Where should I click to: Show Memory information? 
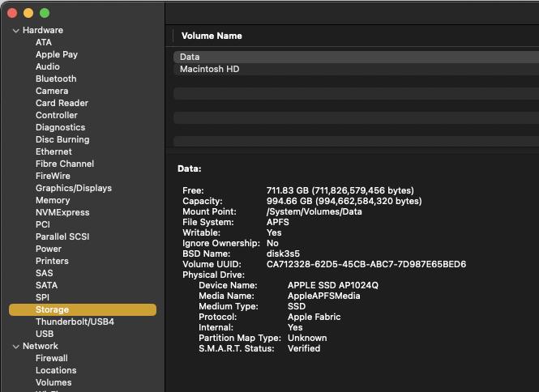pos(53,200)
